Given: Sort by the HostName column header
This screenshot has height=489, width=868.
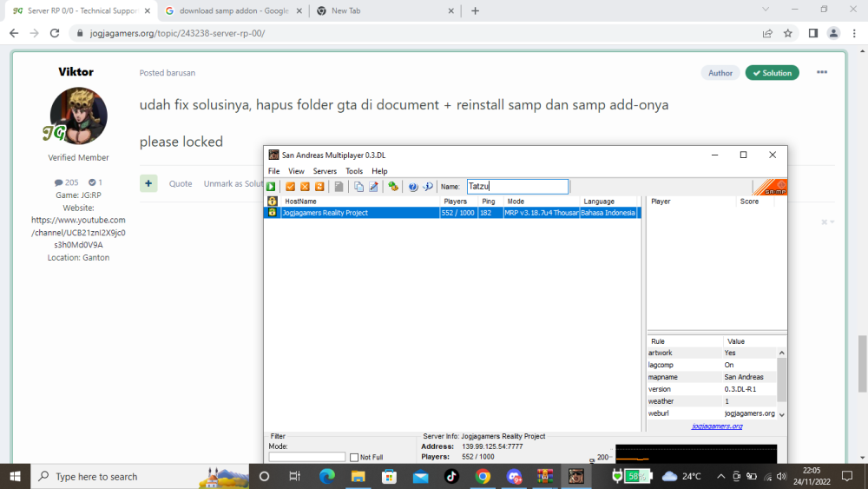Looking at the screenshot, I should [x=360, y=201].
